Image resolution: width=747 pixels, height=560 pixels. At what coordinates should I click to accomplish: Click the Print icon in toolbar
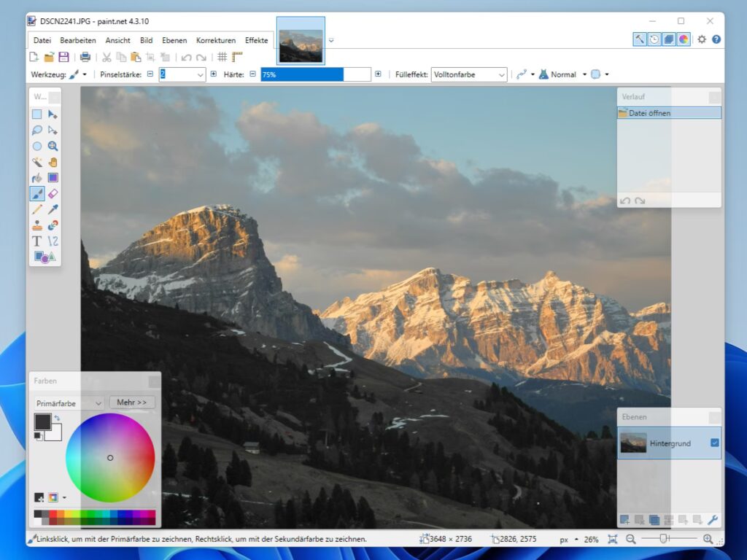85,57
